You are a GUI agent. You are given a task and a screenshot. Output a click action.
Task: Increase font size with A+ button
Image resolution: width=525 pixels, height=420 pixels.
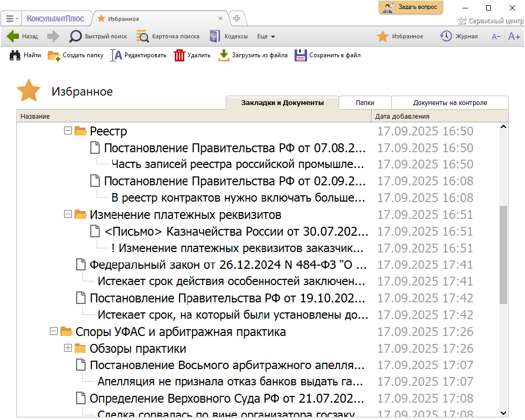(514, 36)
